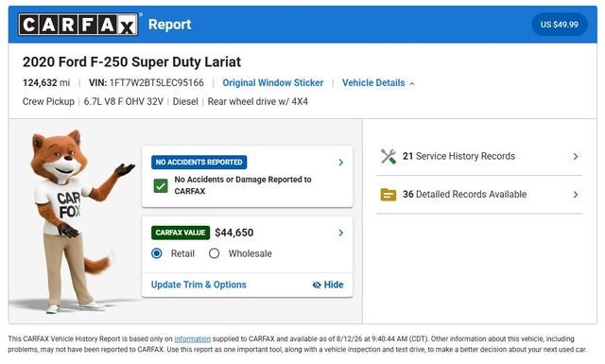Open the information link in the disclaimer
605x364 pixels.
coord(192,338)
